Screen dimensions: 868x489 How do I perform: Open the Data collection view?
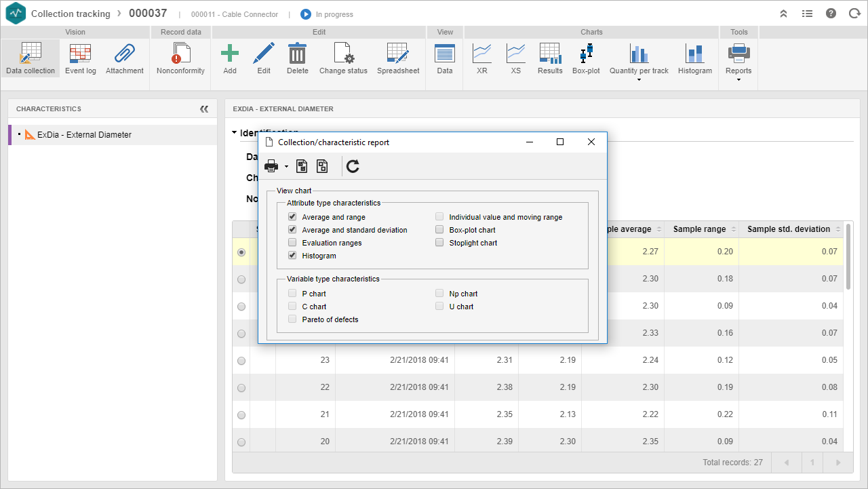tap(31, 58)
